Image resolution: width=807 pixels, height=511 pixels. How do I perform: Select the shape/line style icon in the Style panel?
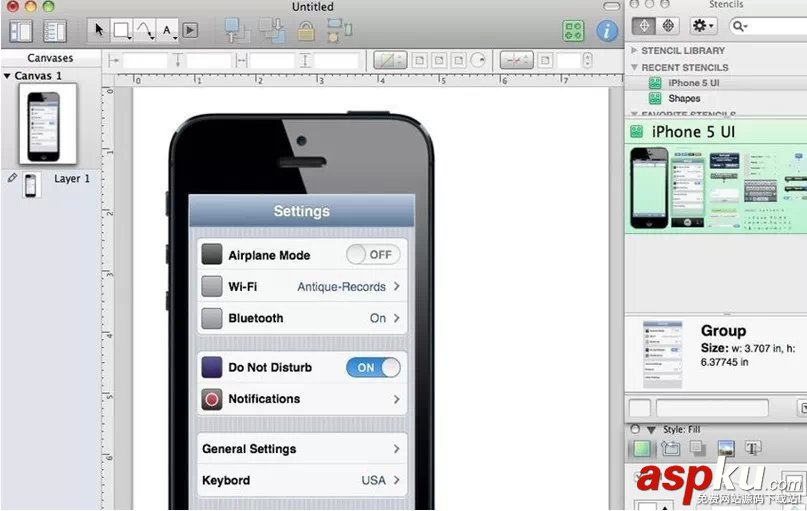coord(670,448)
